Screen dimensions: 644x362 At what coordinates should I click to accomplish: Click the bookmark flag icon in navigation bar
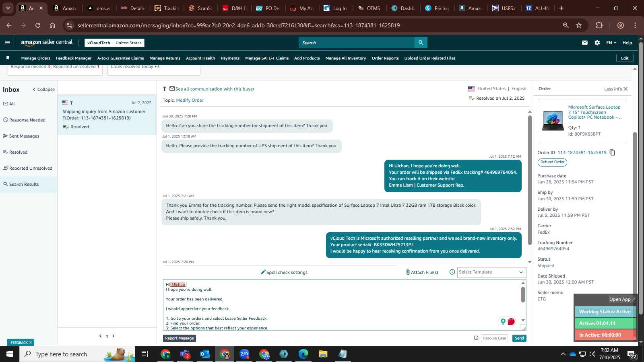tap(8, 58)
